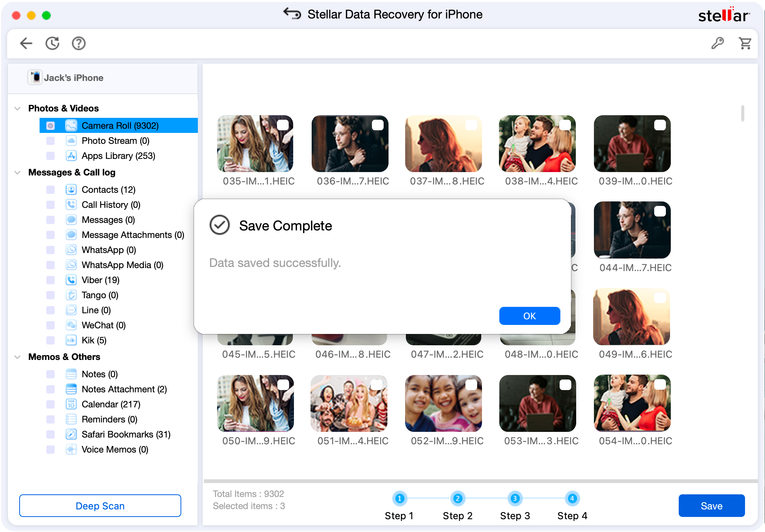The image size is (765, 532).
Task: Check the Apps Library checkbox
Action: [50, 155]
